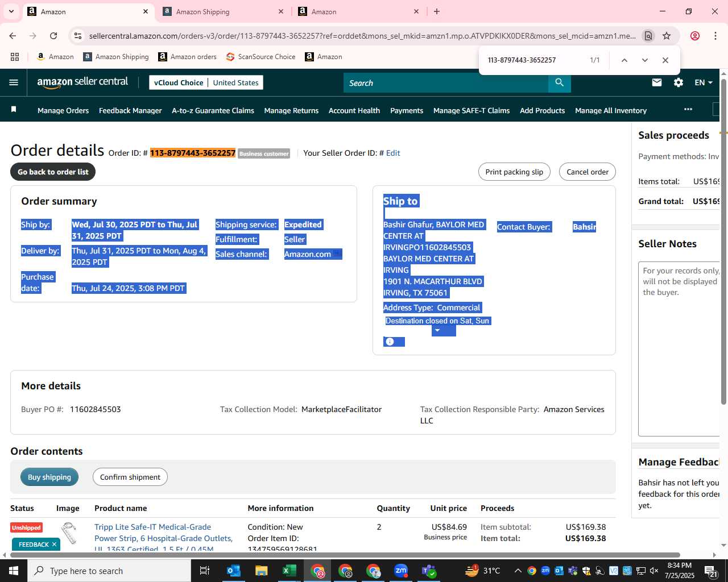The width and height of the screenshot is (728, 582).
Task: Open the EN language dropdown
Action: click(704, 82)
